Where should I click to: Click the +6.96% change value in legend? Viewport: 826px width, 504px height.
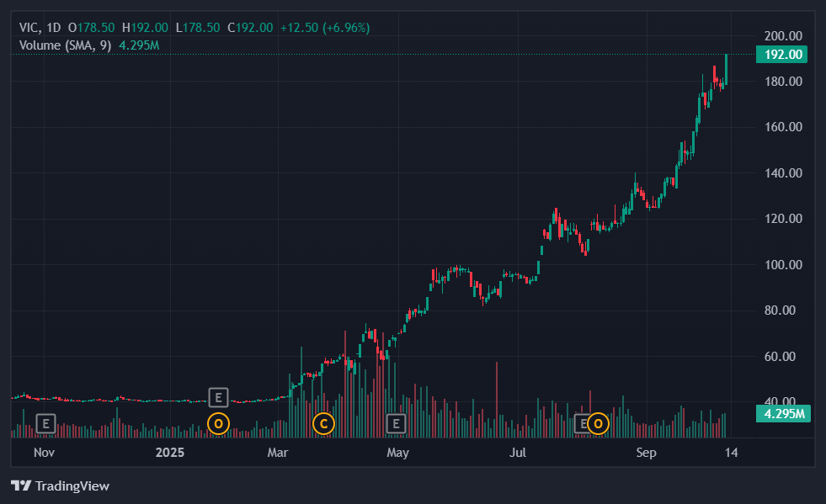pos(347,28)
